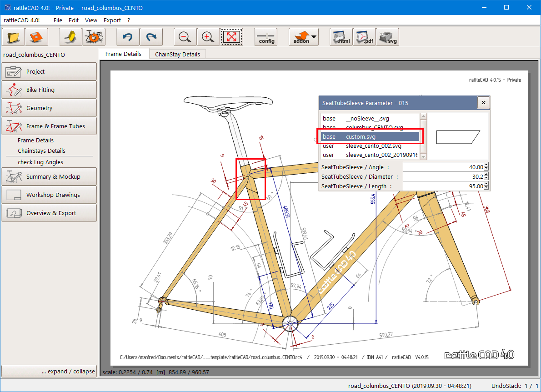Screen dimensions: 541x392
Task: Click the bottom bracket in drawing
Action: tap(290, 324)
